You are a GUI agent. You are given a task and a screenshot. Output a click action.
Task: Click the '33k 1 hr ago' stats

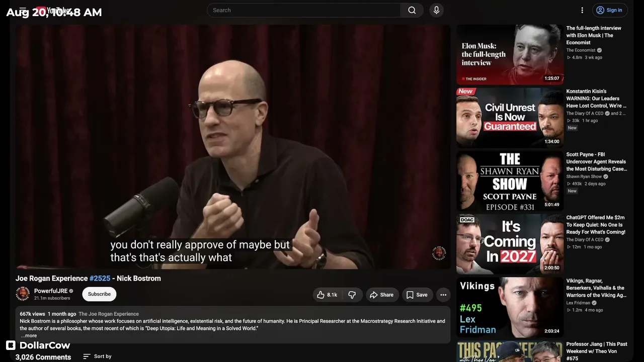coord(583,121)
